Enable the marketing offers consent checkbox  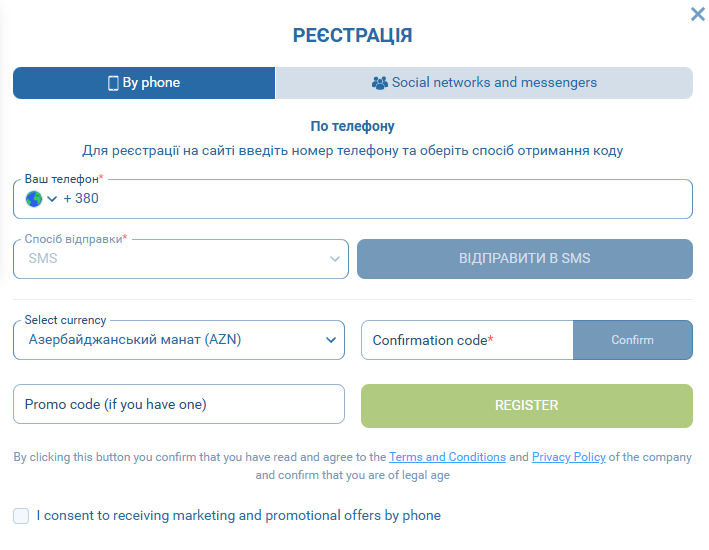(21, 516)
